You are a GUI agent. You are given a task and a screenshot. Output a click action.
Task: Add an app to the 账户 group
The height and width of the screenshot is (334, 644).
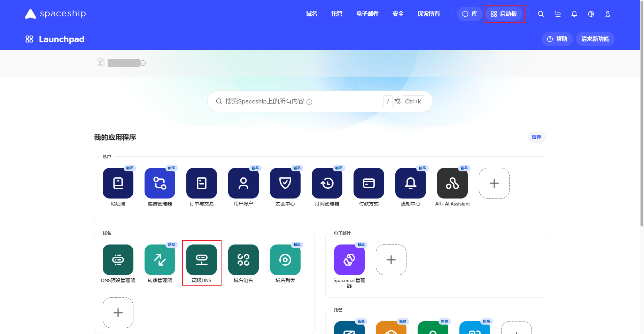point(494,183)
